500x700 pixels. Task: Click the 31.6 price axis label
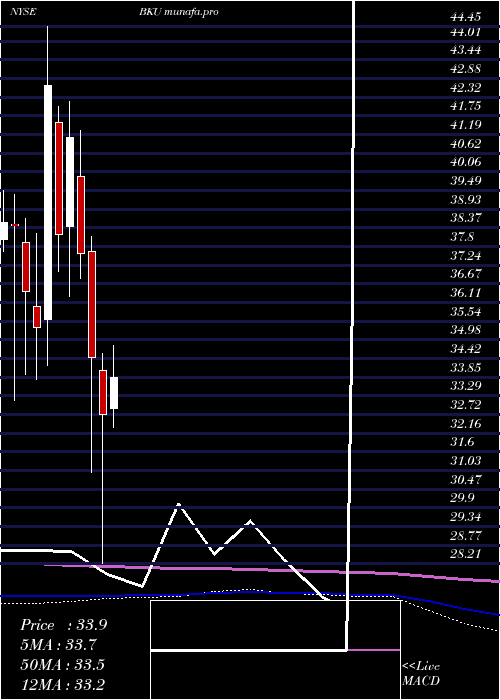pos(462,442)
